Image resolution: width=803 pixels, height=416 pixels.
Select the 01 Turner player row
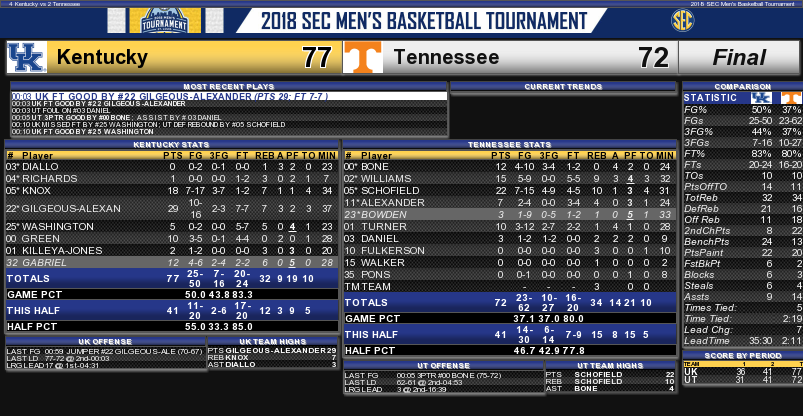(510, 226)
